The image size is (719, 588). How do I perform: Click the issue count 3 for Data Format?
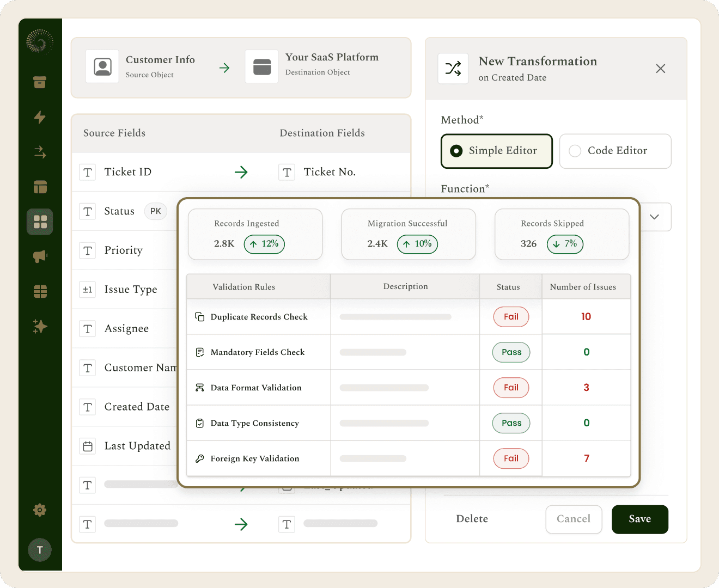click(x=587, y=388)
